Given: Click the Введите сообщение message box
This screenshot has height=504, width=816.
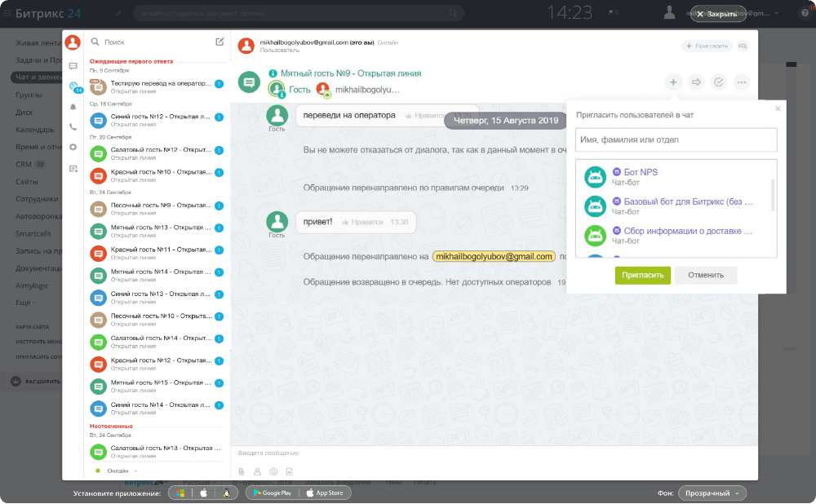Looking at the screenshot, I should point(494,453).
